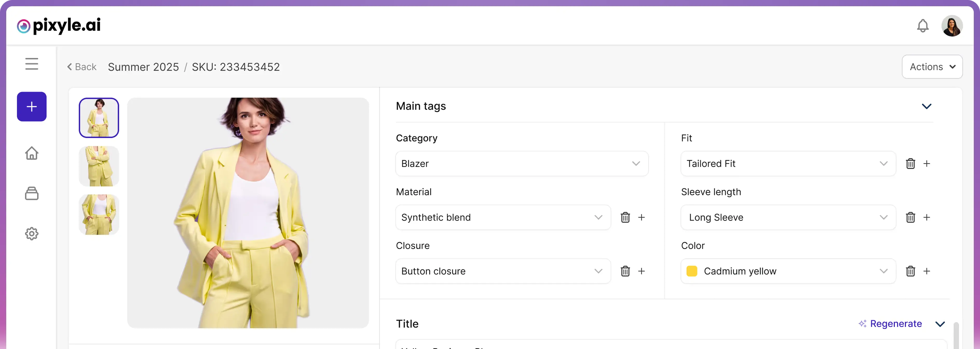
Task: Open the settings gear in sidebar
Action: point(32,234)
